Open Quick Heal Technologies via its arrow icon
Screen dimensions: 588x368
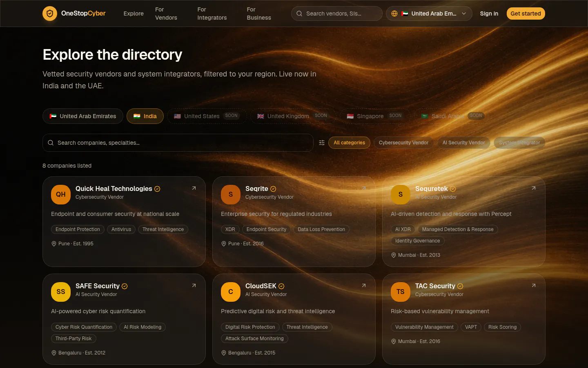(194, 188)
